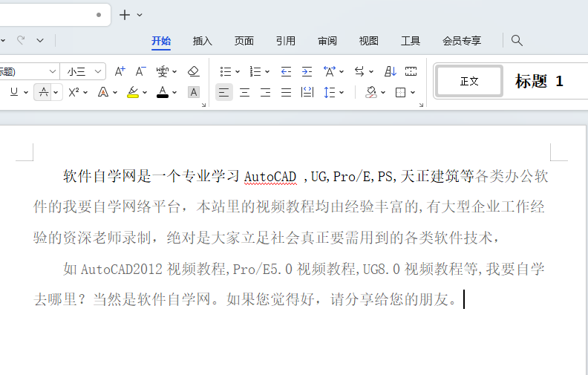Toggle center alignment
This screenshot has width=588, height=375.
[x=244, y=92]
